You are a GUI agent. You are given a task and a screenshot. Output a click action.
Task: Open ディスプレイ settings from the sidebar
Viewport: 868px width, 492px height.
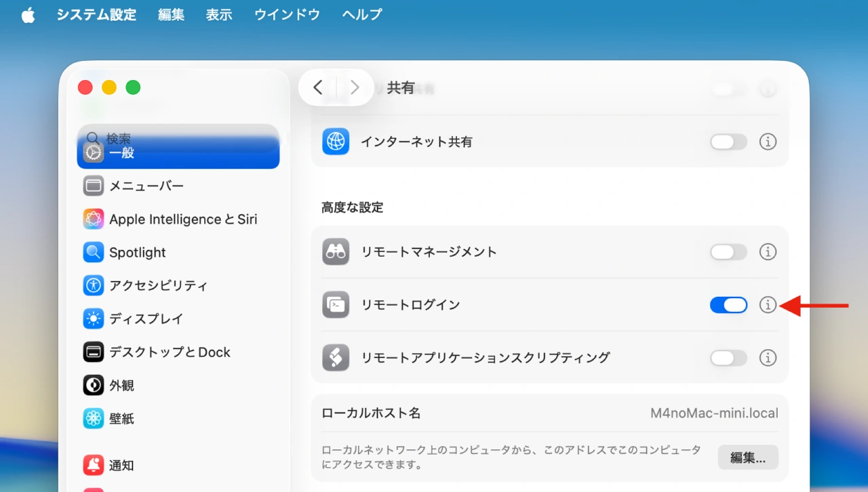click(x=93, y=319)
